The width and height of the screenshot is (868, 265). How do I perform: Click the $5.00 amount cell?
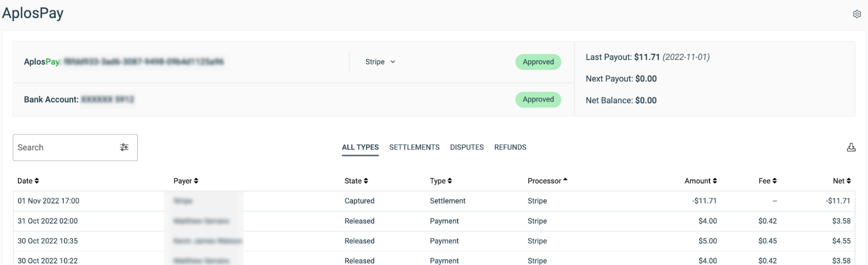(x=708, y=241)
